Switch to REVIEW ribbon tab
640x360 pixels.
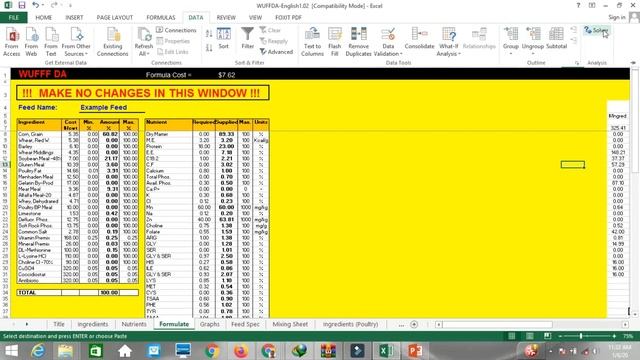pyautogui.click(x=226, y=18)
